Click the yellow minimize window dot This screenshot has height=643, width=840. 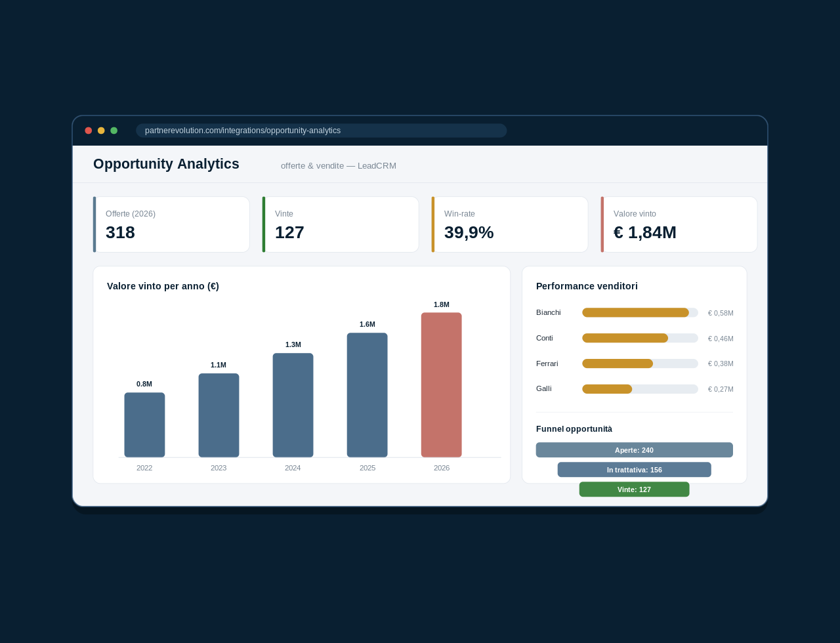click(101, 131)
